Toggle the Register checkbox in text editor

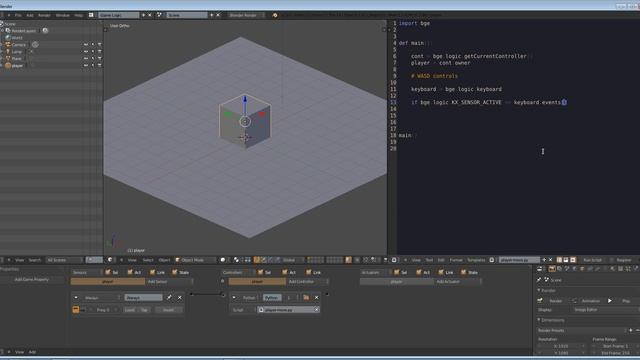(x=611, y=260)
